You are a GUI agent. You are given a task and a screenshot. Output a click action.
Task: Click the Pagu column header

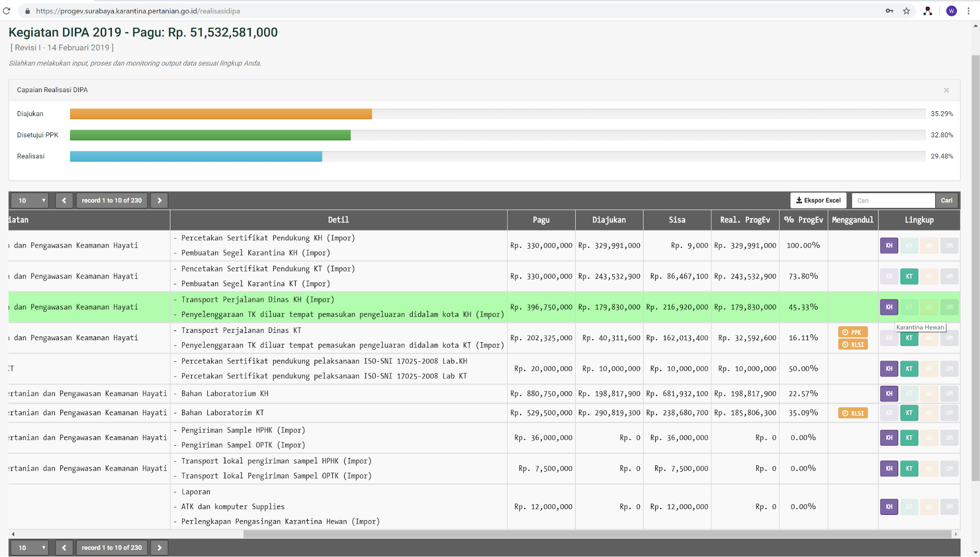(541, 220)
